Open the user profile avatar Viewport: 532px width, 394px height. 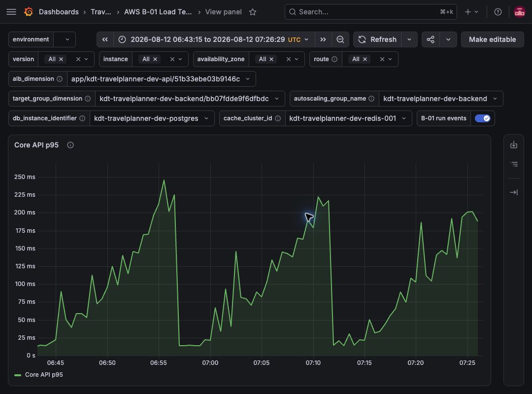click(520, 12)
